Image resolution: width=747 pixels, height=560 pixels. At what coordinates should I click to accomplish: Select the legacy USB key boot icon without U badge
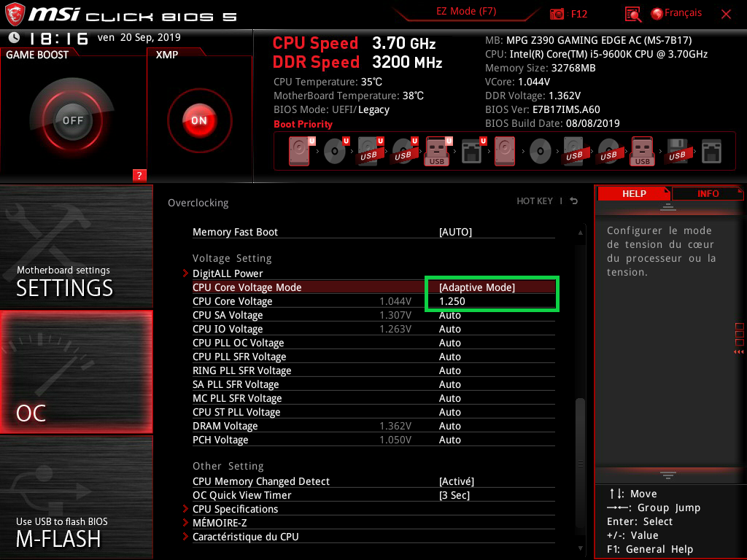tap(642, 151)
